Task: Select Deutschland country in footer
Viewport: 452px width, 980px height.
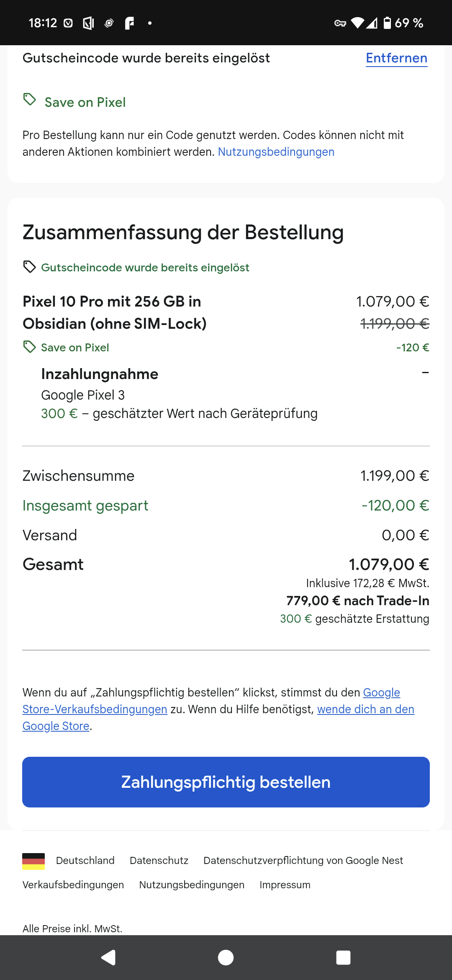Action: coord(85,861)
